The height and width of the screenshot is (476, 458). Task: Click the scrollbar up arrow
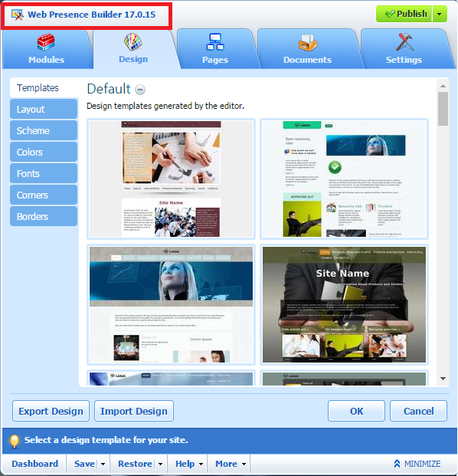(443, 86)
